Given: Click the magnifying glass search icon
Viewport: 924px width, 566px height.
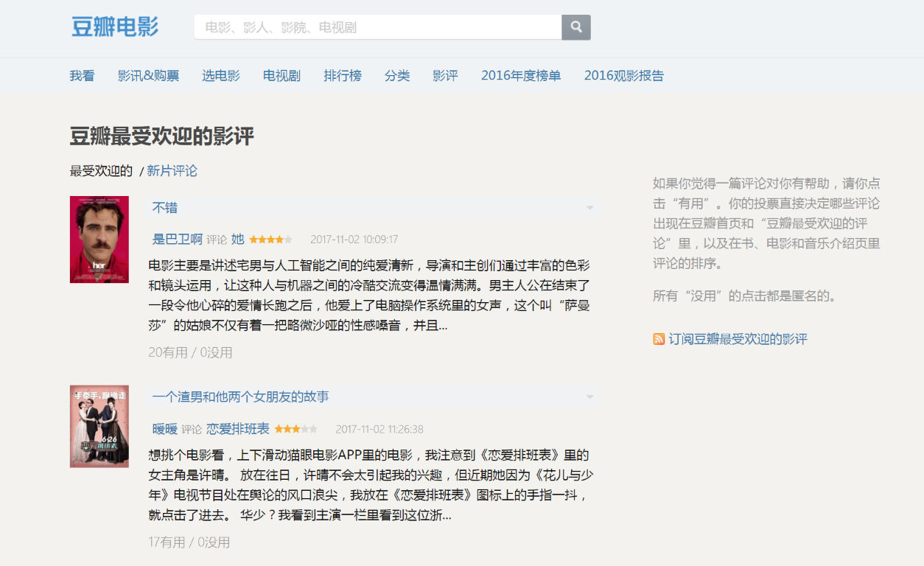Looking at the screenshot, I should click(575, 27).
